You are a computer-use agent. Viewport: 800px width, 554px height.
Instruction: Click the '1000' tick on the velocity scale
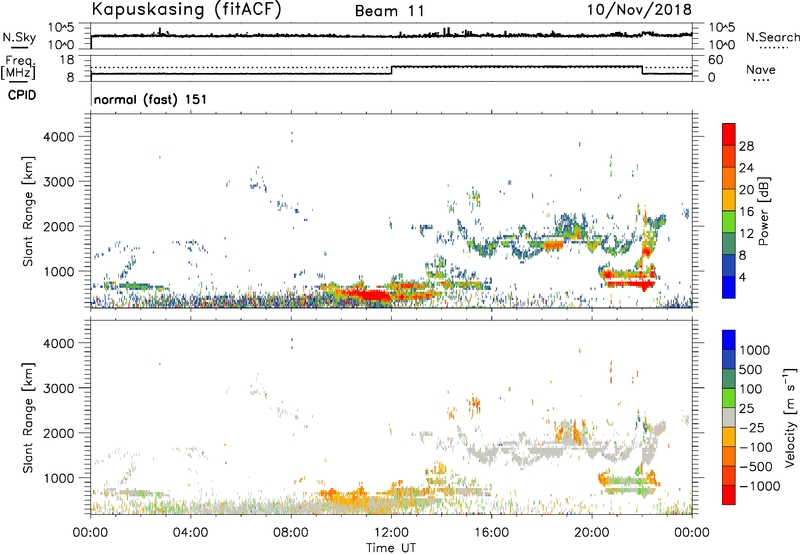755,350
